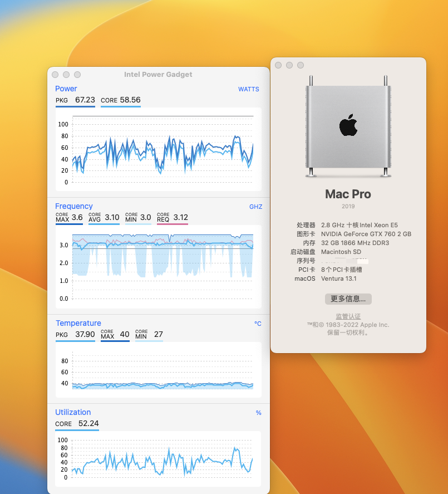The width and height of the screenshot is (448, 494).
Task: Minimize the Intel Power Gadget window
Action: point(66,75)
